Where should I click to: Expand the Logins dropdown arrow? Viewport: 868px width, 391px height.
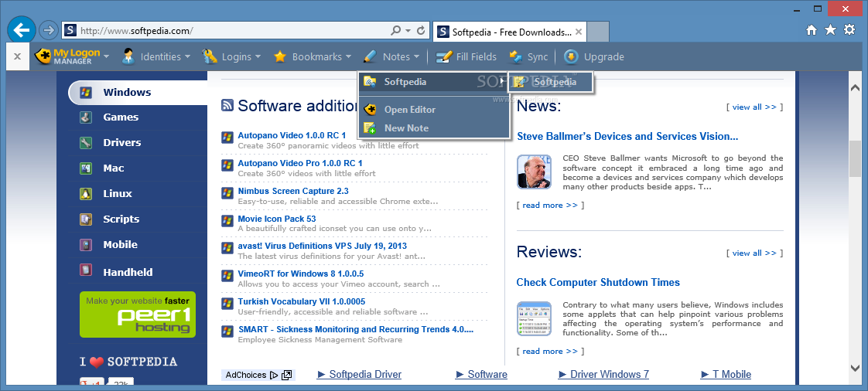[258, 56]
